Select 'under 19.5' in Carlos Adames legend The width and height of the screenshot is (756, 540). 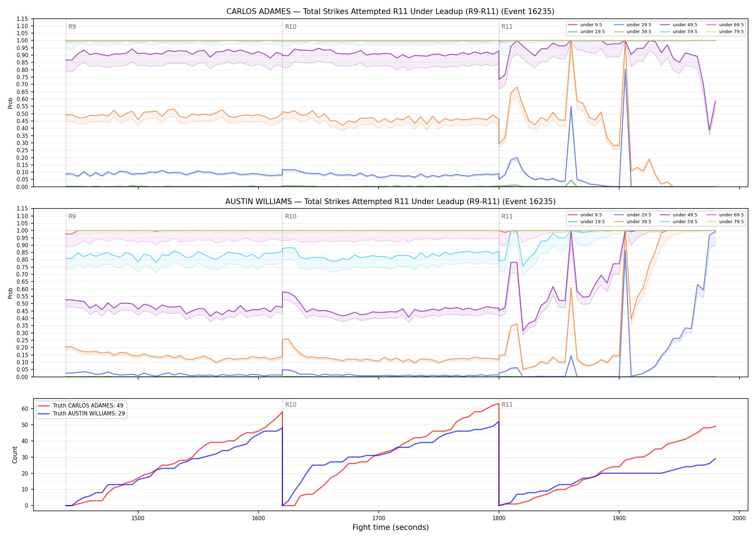[x=586, y=32]
